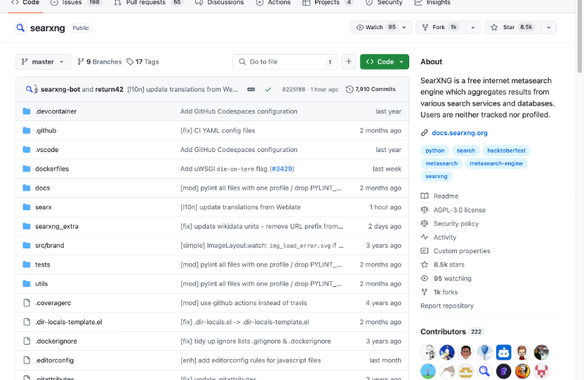Viewport: 584px width, 380px height.
Task: Open the Contributors 222 heading link
Action: point(451,332)
